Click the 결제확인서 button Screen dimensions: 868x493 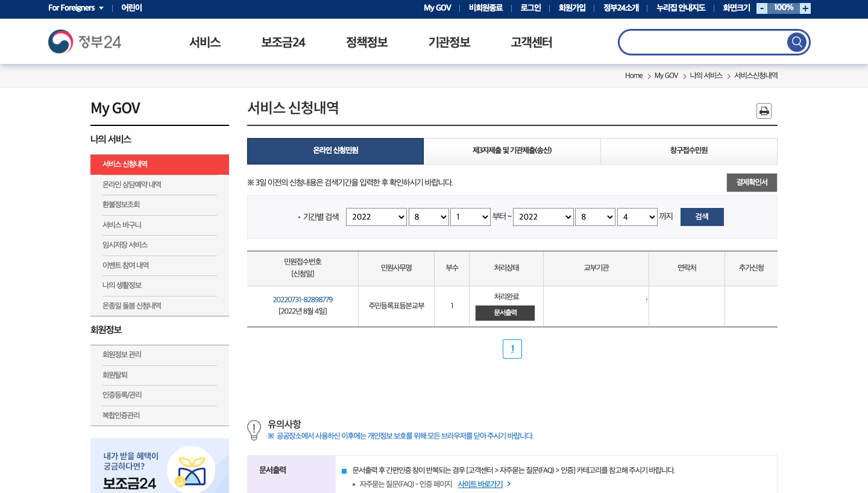pos(752,182)
